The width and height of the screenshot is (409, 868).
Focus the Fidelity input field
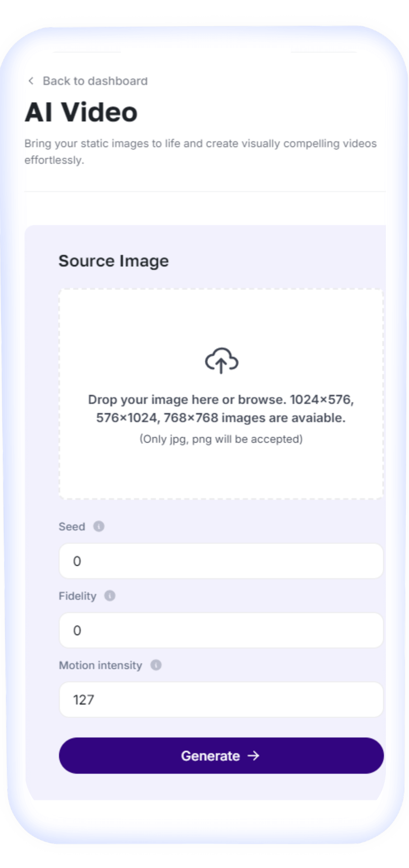pos(221,630)
